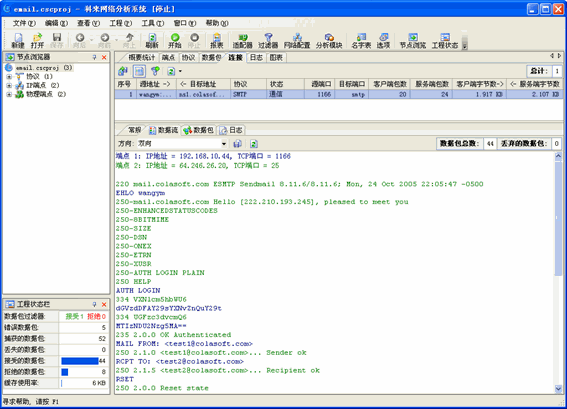Switch to the upper 协议 tab
The height and width of the screenshot is (409, 567).
(x=188, y=57)
